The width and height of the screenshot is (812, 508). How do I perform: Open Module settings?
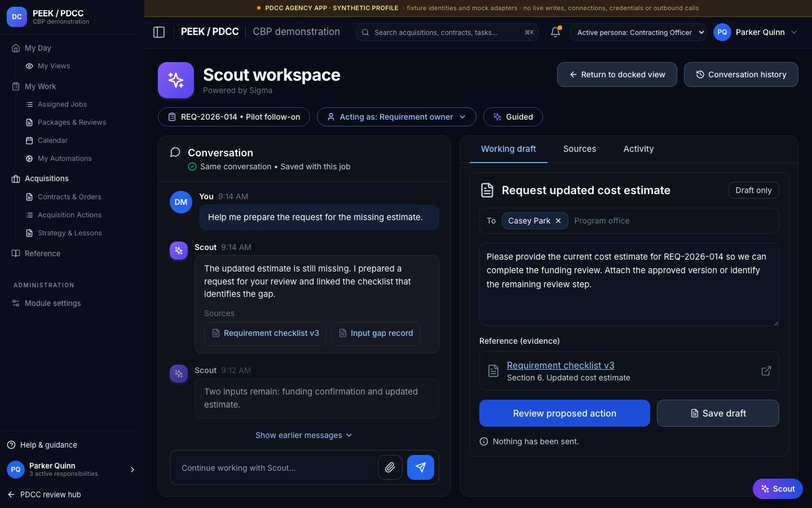pyautogui.click(x=52, y=303)
